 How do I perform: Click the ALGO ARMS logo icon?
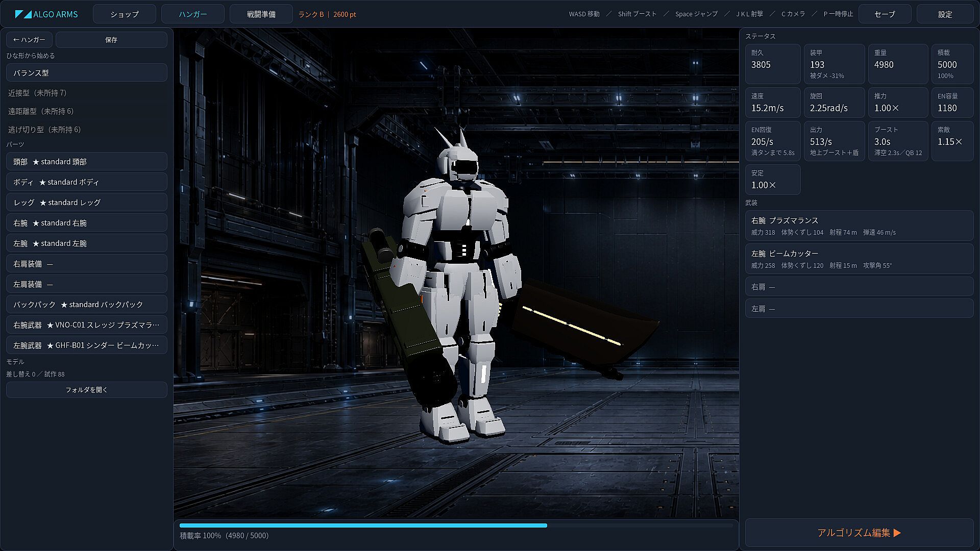[23, 14]
